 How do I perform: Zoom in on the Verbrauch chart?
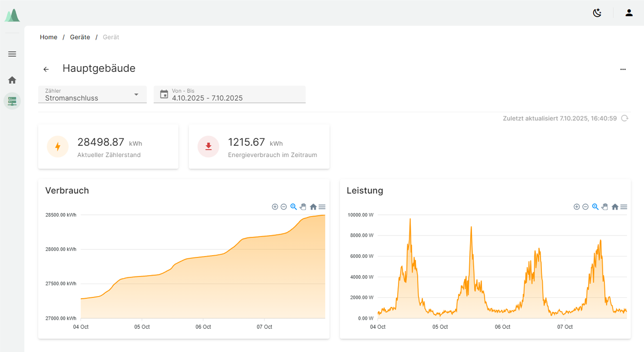tap(275, 207)
